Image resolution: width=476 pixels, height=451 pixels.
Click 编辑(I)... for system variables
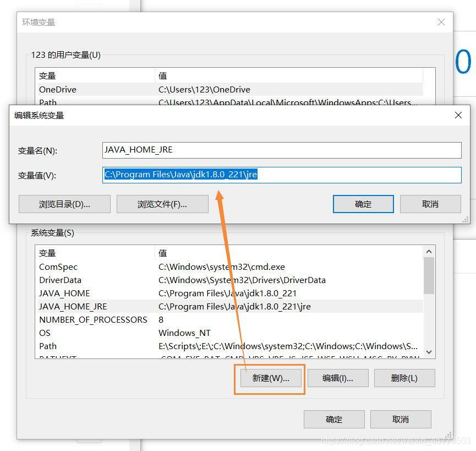pyautogui.click(x=338, y=378)
